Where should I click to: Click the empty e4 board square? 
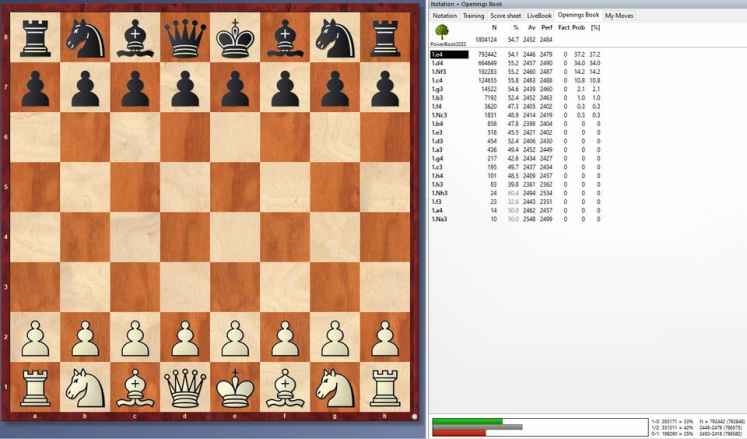pos(235,236)
